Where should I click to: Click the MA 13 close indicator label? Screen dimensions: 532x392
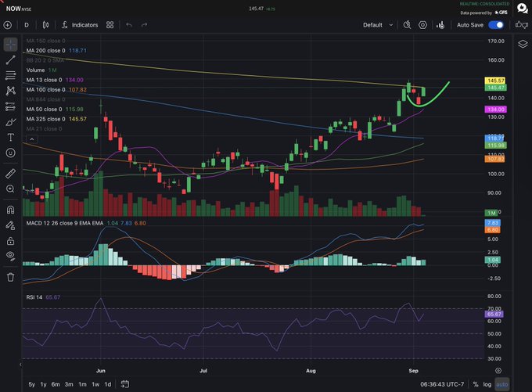coord(44,80)
